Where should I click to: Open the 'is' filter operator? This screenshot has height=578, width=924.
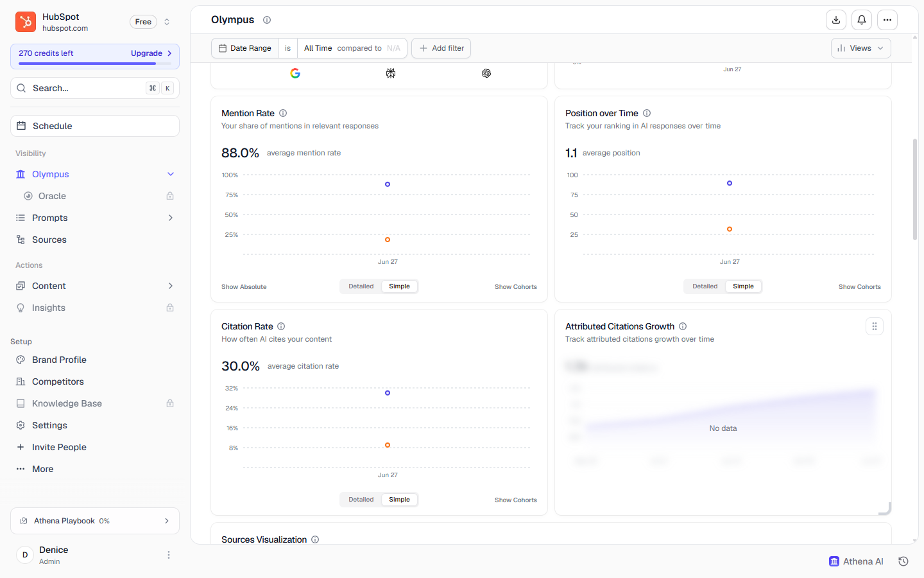pyautogui.click(x=287, y=48)
